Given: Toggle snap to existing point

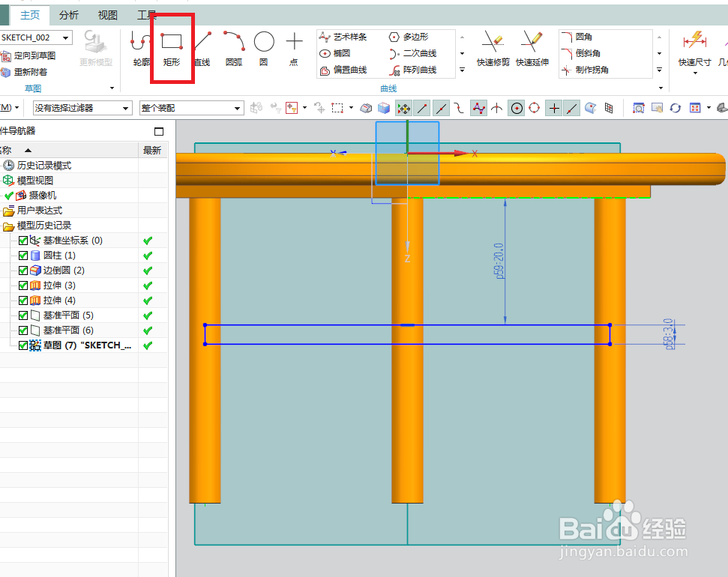Looking at the screenshot, I should tap(553, 108).
